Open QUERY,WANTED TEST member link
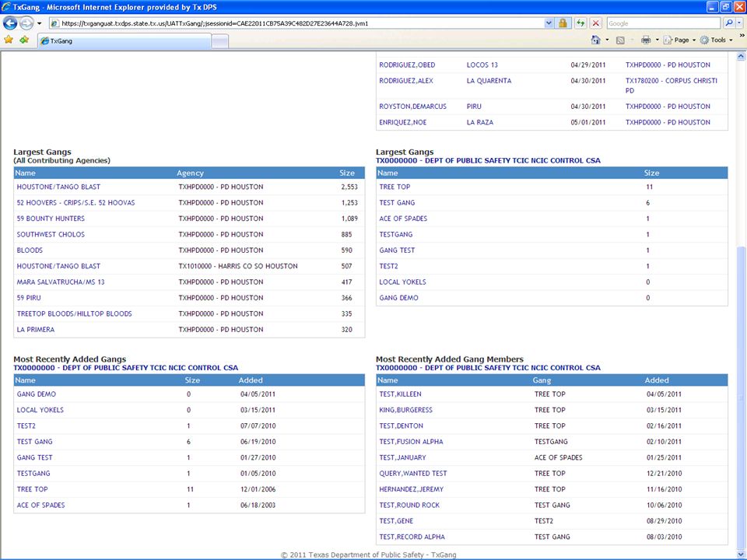Image resolution: width=747 pixels, height=560 pixels. pos(413,474)
